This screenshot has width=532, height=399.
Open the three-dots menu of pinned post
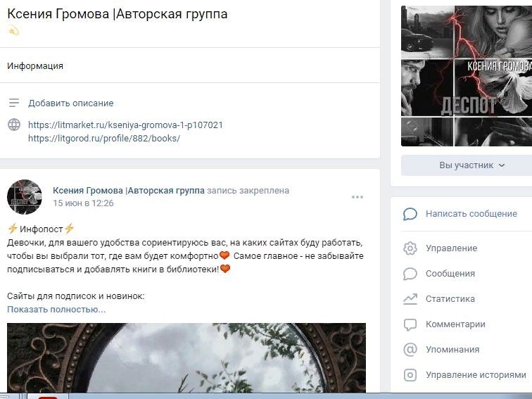coord(357,197)
